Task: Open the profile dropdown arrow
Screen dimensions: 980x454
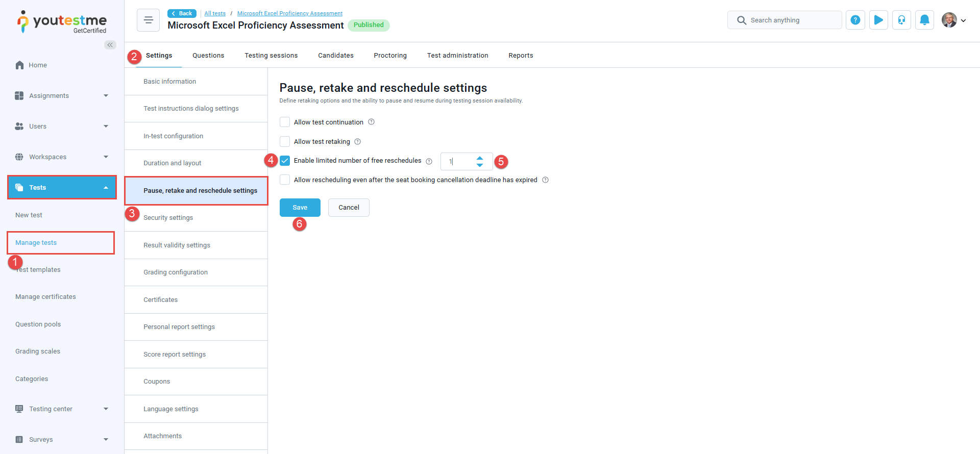Action: tap(963, 20)
